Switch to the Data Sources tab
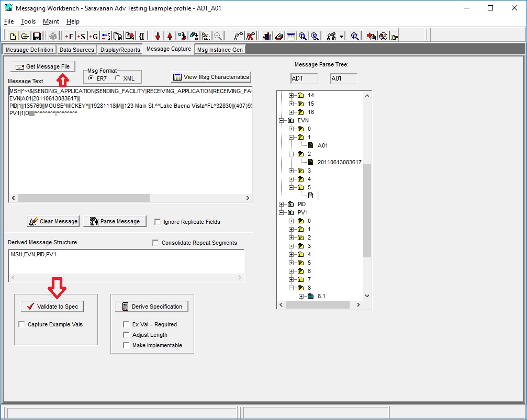 coord(76,49)
